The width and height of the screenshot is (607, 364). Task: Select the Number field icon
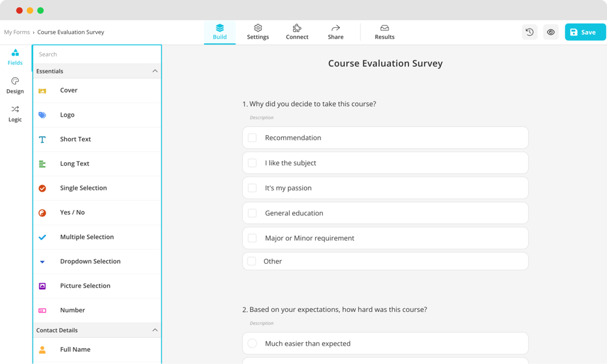pyautogui.click(x=42, y=309)
